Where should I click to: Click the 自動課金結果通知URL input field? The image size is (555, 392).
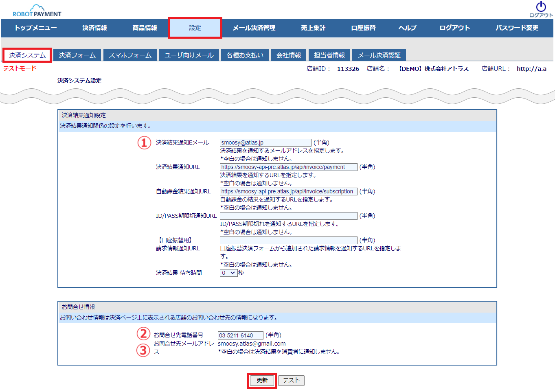[x=288, y=191]
